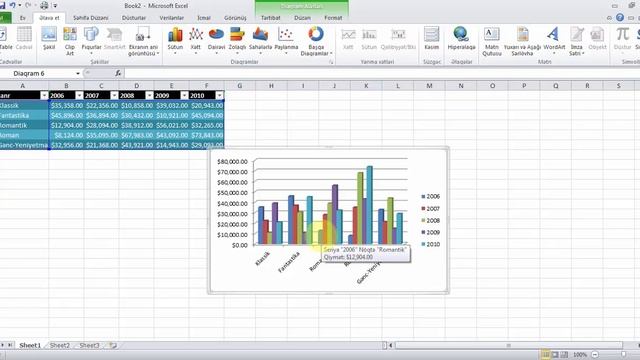Insert Sütun sparkline
Viewport: 640px width, 360px height.
369,39
